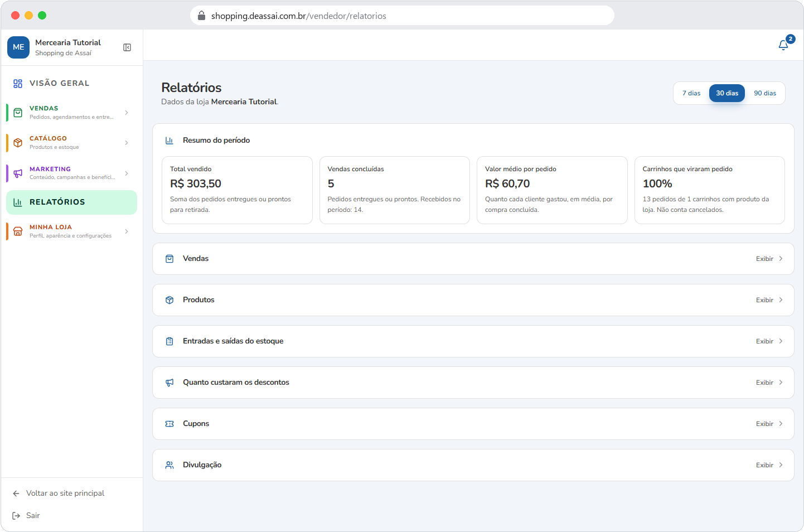Click the Mercearia Tutorial store name
The width and height of the screenshot is (804, 532).
coord(68,42)
